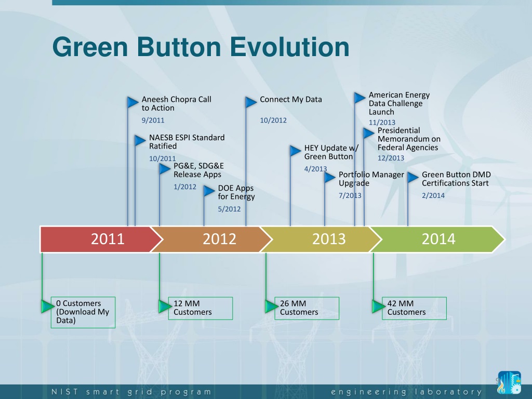
Task: Click the Presidential Memorandum flag
Action: click(x=369, y=133)
